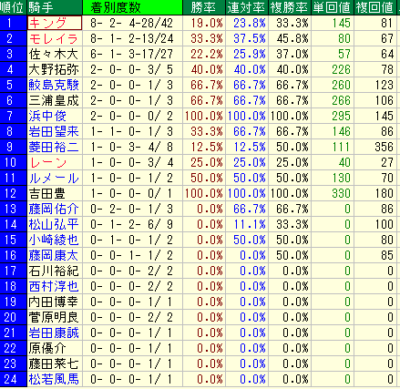Image resolution: width=400 pixels, height=389 pixels.
Task: Select jockey 石川裕紀 row
Action: pyautogui.click(x=54, y=271)
